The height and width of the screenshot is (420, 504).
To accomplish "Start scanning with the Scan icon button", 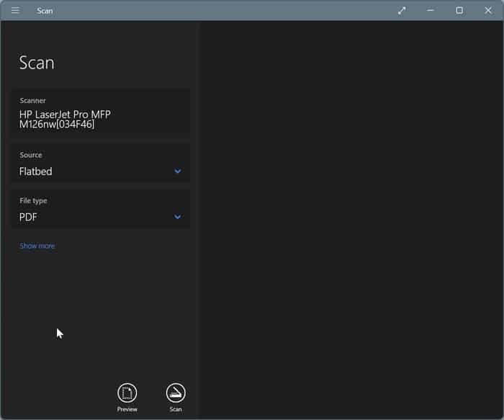I will pos(176,393).
